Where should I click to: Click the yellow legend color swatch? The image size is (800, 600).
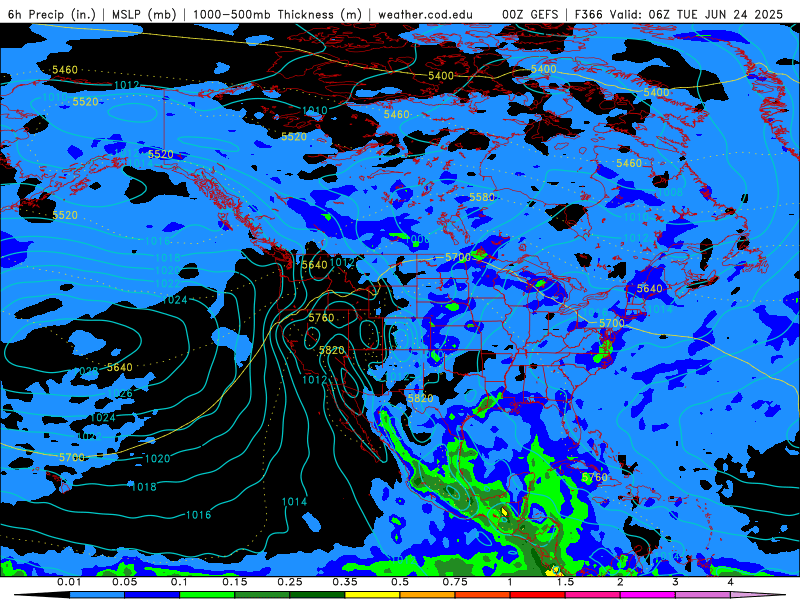(x=372, y=595)
